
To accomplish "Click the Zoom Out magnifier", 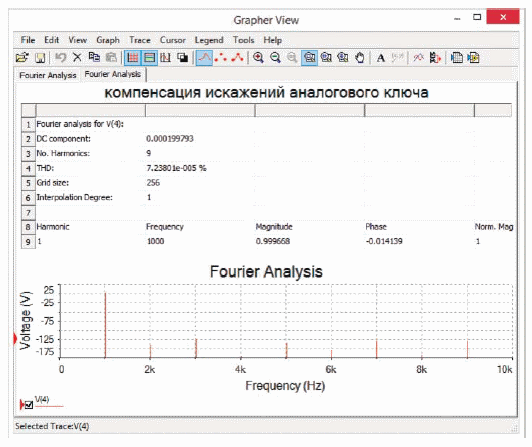I will (275, 57).
